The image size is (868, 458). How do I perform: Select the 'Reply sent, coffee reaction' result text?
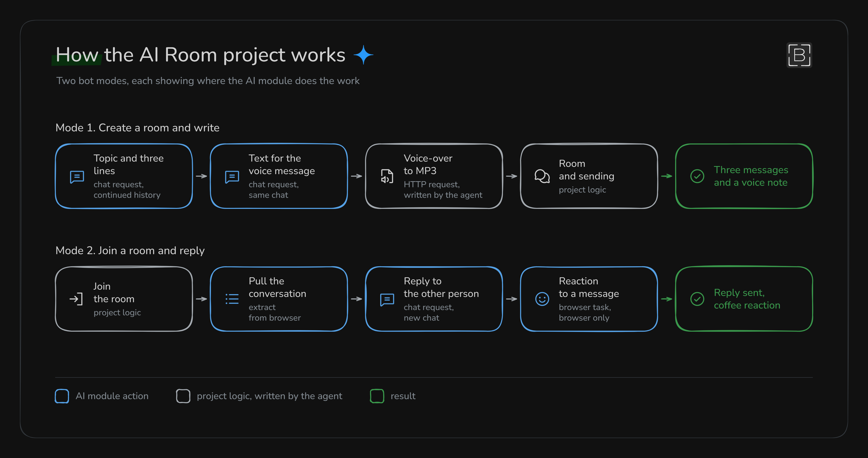[747, 299]
